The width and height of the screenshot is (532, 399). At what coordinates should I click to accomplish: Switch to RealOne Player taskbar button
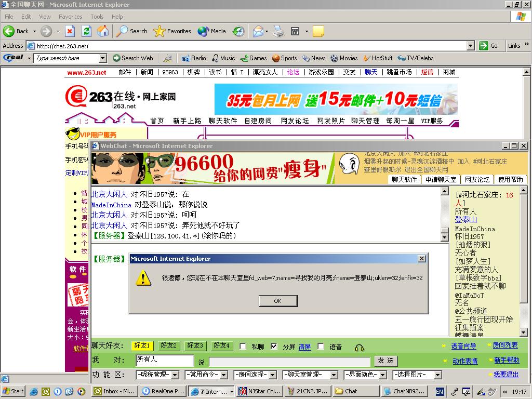[163, 391]
